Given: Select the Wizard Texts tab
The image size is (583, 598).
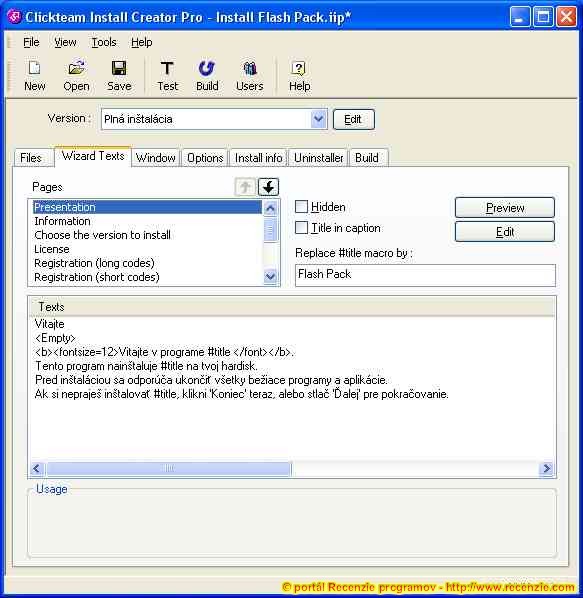Looking at the screenshot, I should point(93,156).
